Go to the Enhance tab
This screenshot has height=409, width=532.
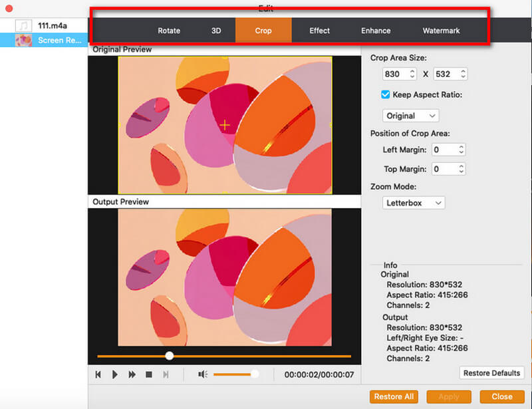pos(376,31)
